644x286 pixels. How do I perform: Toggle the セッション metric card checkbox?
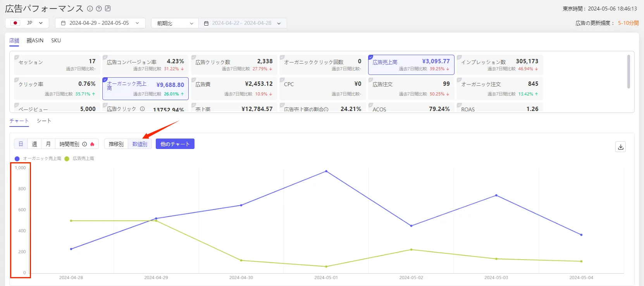click(x=17, y=57)
